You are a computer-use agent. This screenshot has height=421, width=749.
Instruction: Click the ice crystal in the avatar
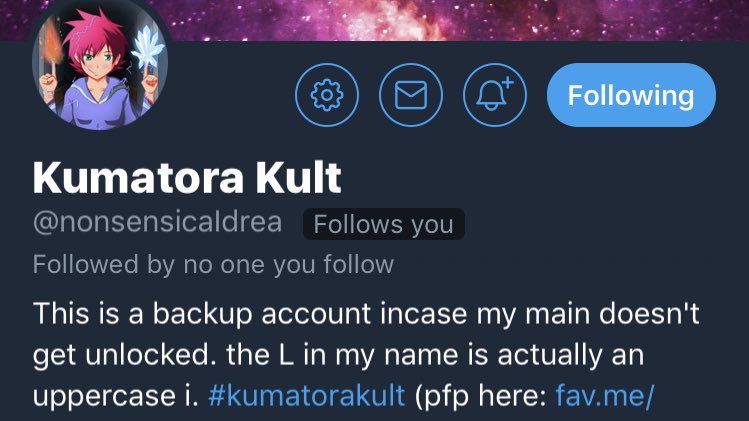148,50
